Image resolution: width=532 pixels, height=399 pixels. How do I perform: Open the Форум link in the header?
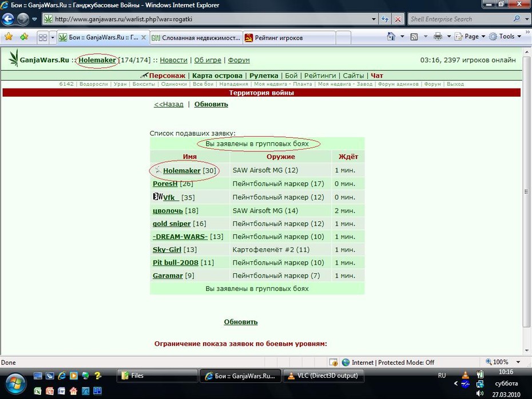point(239,60)
